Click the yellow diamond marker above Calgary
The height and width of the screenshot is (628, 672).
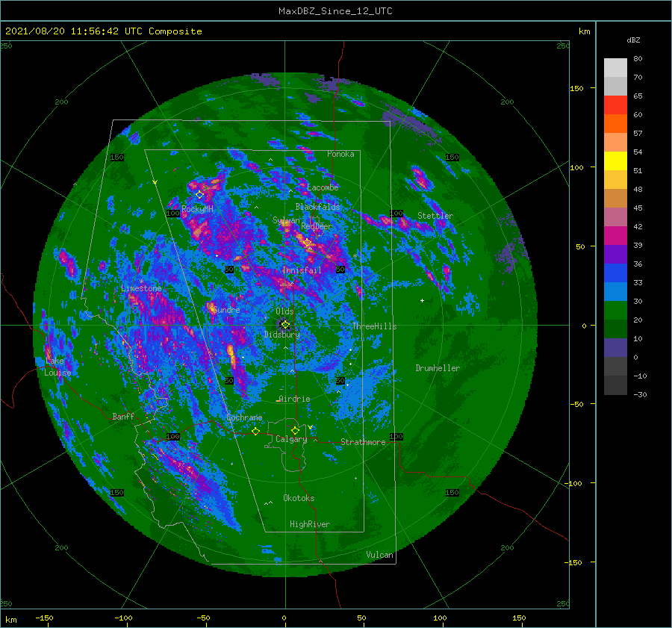click(x=295, y=430)
